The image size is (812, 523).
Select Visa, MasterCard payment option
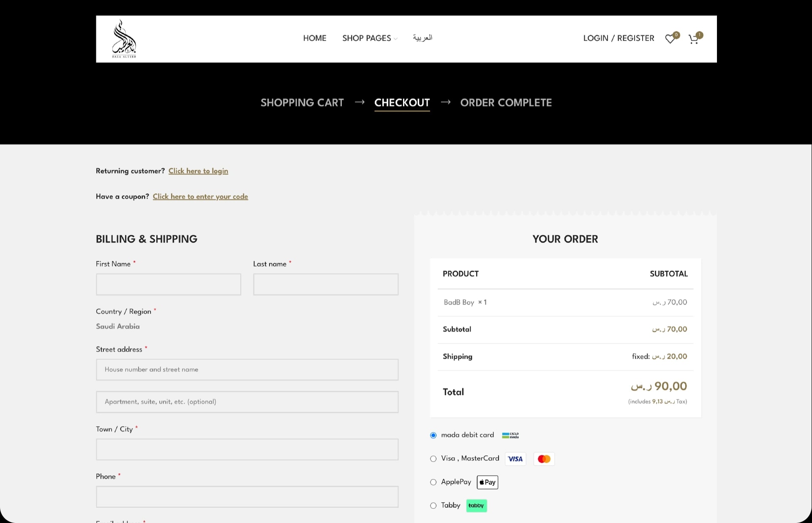[x=433, y=459]
